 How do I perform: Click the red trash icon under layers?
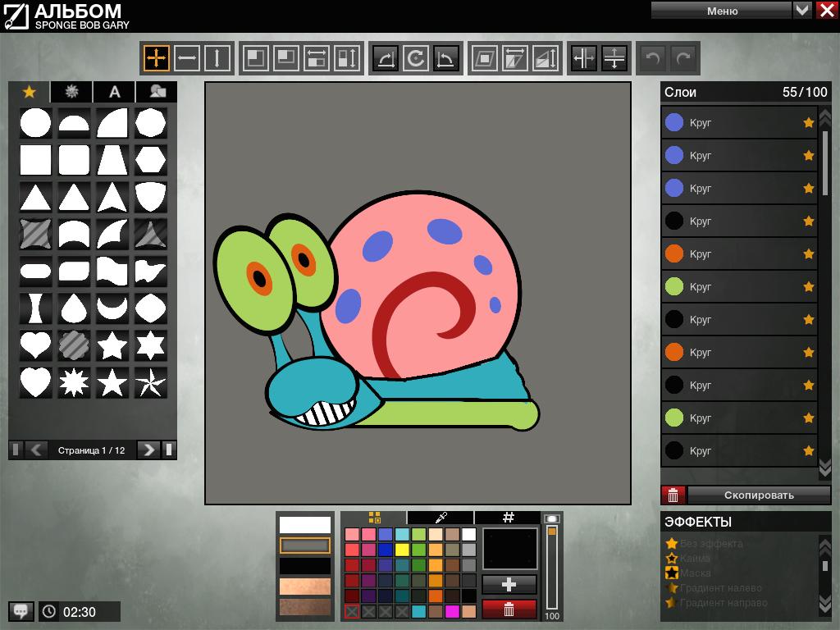[x=673, y=495]
